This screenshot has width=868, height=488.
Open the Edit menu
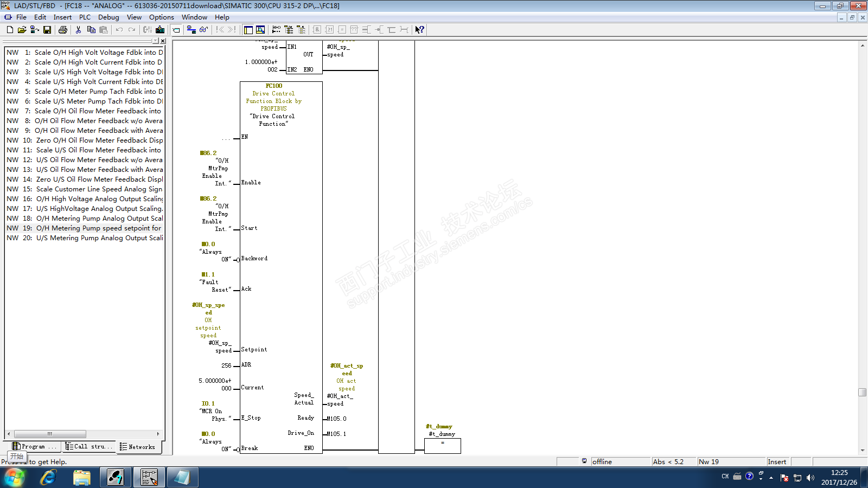pyautogui.click(x=40, y=17)
